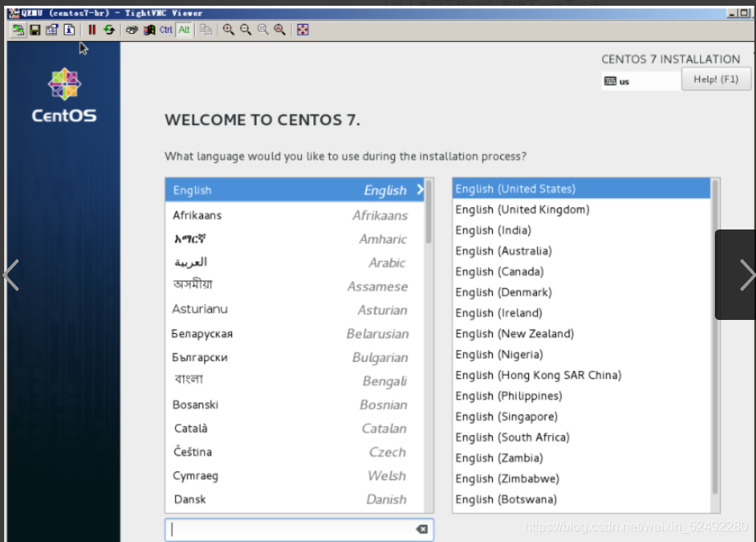Toggle the Ctrl key toolbar button
756x542 pixels.
coord(166,30)
